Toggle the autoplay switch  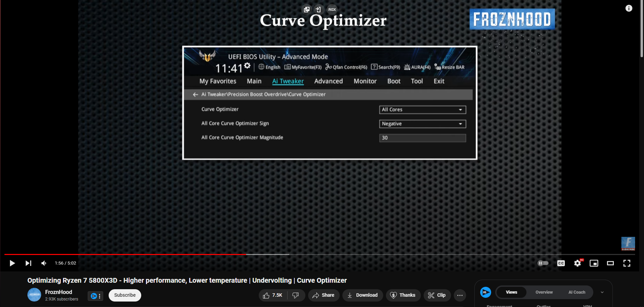tap(543, 263)
